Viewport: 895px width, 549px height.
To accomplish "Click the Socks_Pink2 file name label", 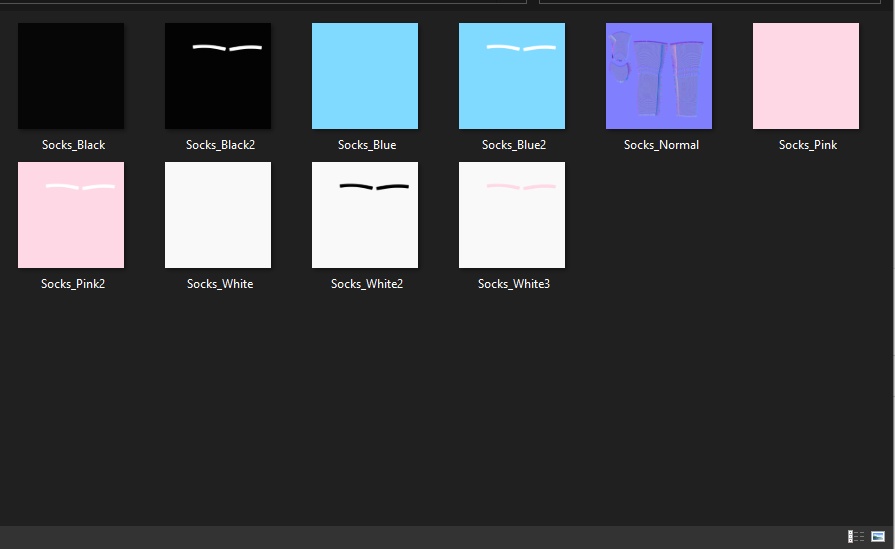I will point(73,284).
